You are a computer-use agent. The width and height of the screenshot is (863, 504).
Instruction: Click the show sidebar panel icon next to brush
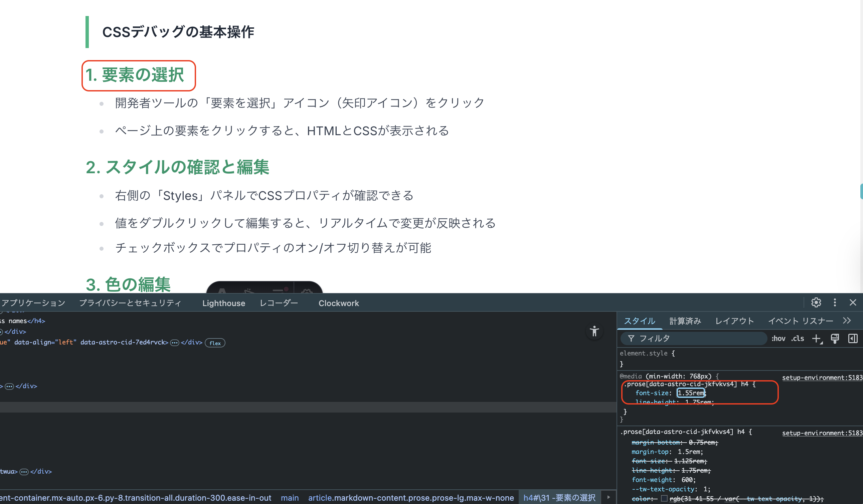(x=853, y=338)
